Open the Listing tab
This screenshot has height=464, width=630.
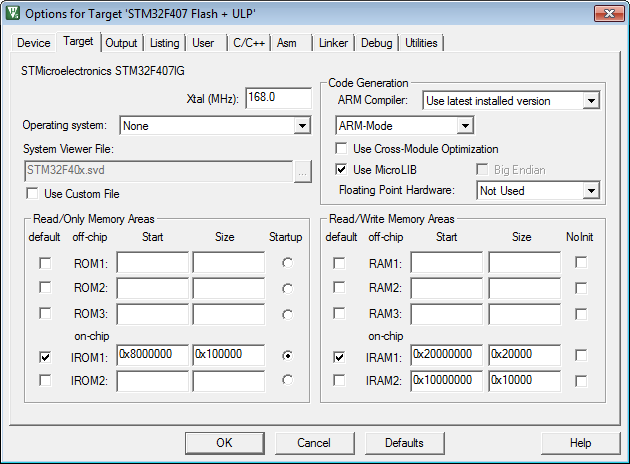pyautogui.click(x=165, y=43)
